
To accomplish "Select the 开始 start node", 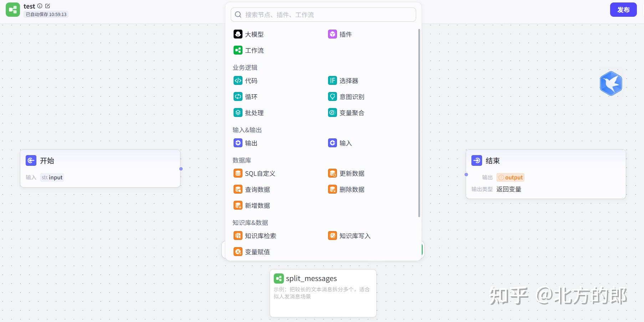I will tap(100, 168).
